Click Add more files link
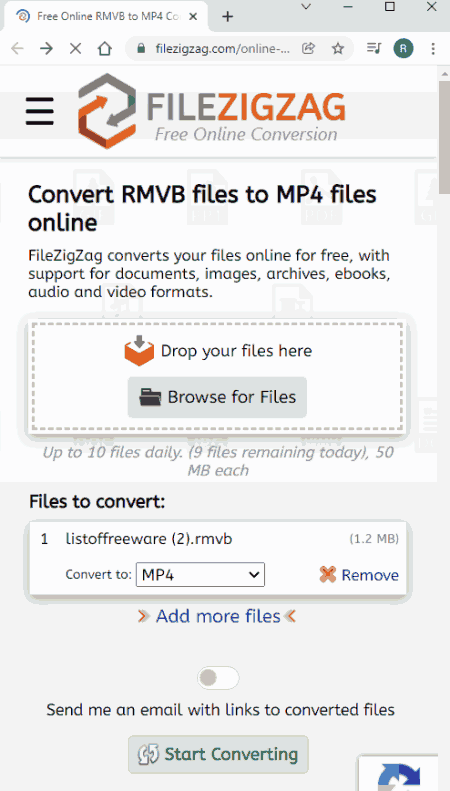This screenshot has width=450, height=791. tap(218, 616)
